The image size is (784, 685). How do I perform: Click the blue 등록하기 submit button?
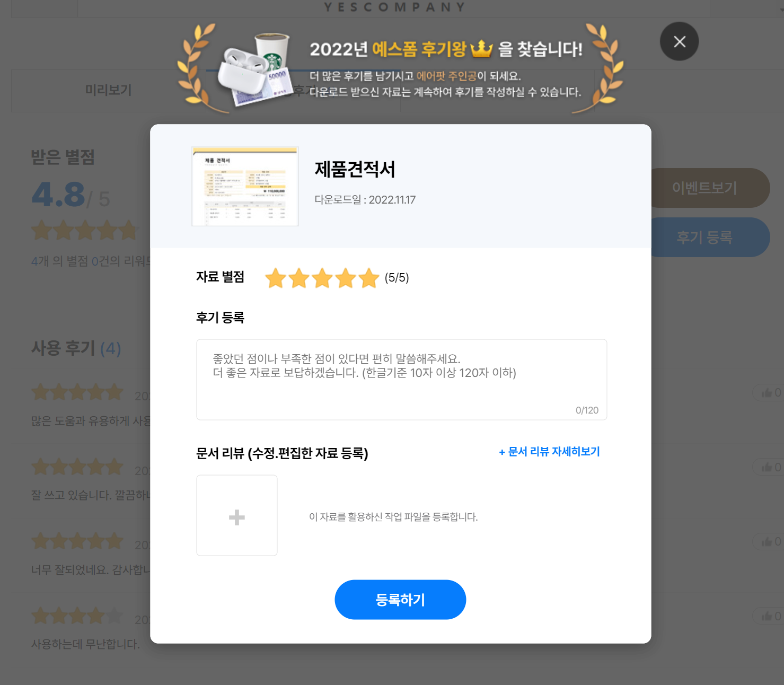point(400,600)
